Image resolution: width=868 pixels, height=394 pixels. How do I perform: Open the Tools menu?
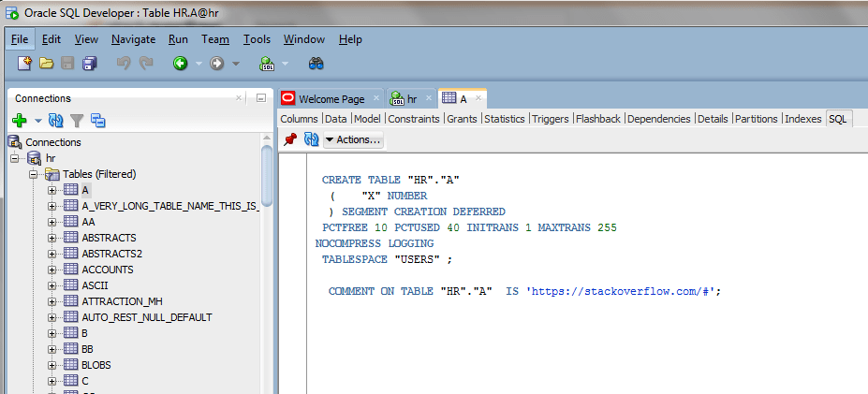click(257, 39)
